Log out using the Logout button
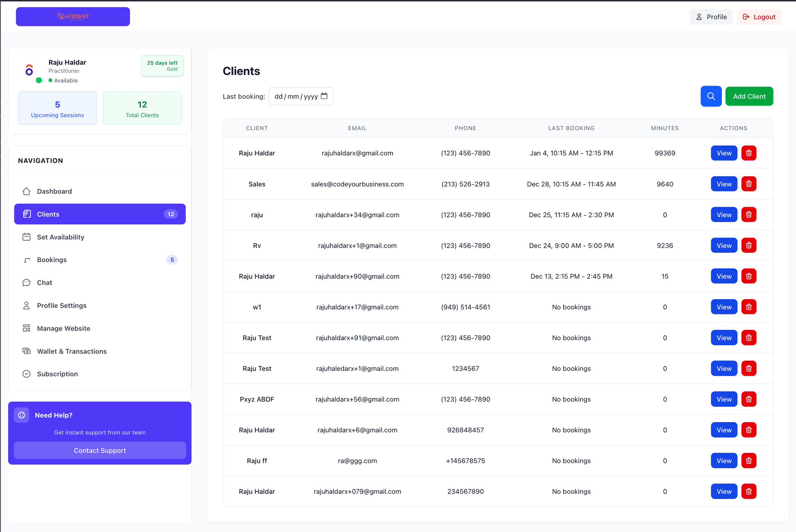Viewport: 796px width, 532px height. pyautogui.click(x=759, y=17)
